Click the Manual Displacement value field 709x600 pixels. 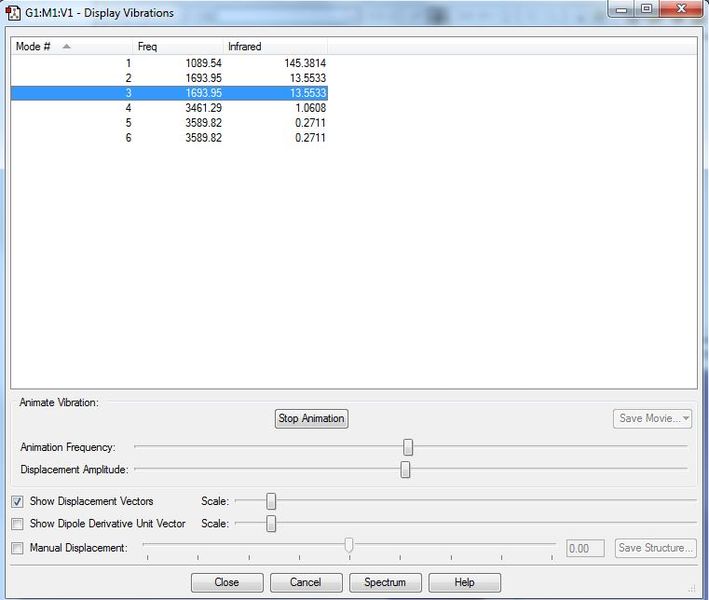coord(585,548)
